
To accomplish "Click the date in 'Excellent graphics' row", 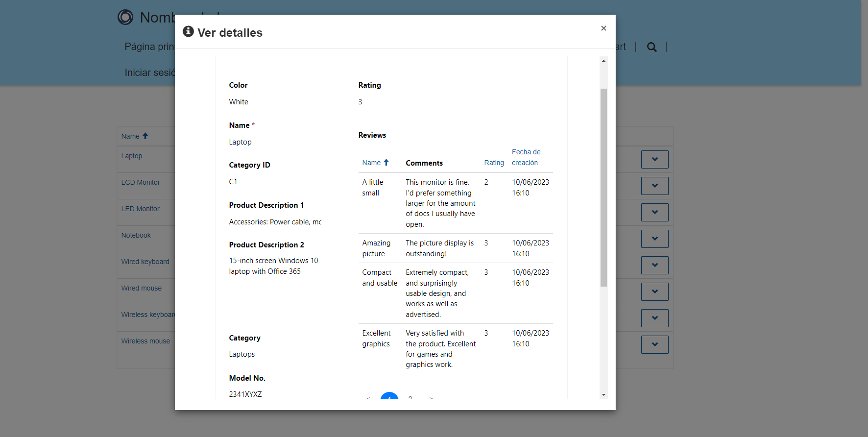I will click(530, 339).
